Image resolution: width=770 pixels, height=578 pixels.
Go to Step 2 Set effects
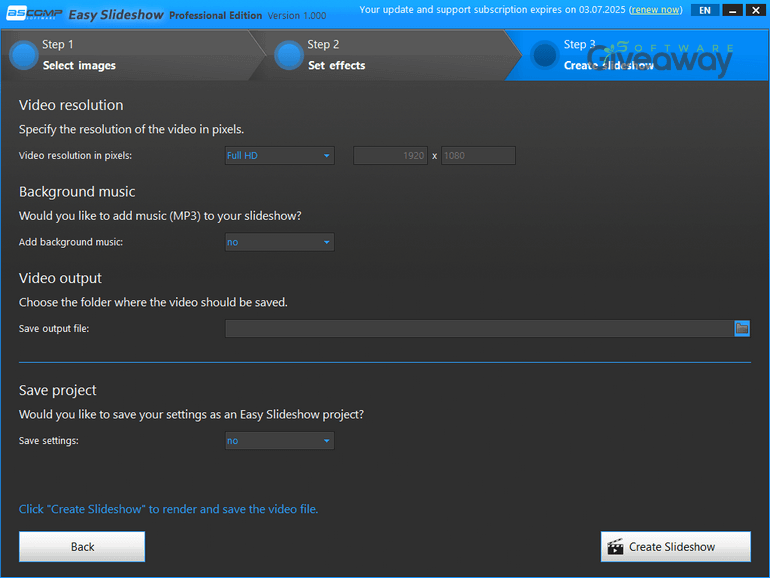pos(385,55)
